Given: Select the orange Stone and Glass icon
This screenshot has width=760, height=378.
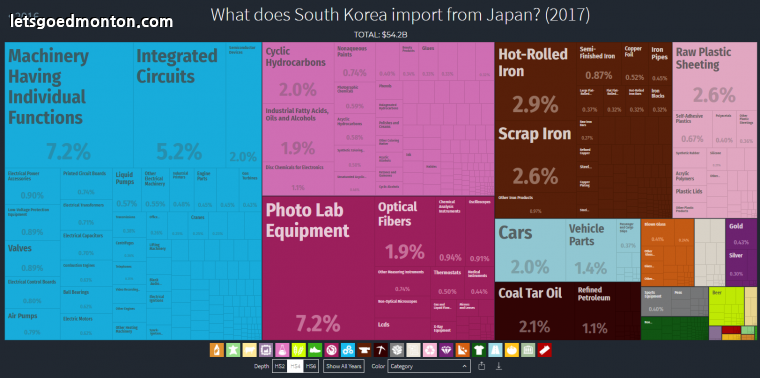Looking at the screenshot, I should pyautogui.click(x=463, y=350).
